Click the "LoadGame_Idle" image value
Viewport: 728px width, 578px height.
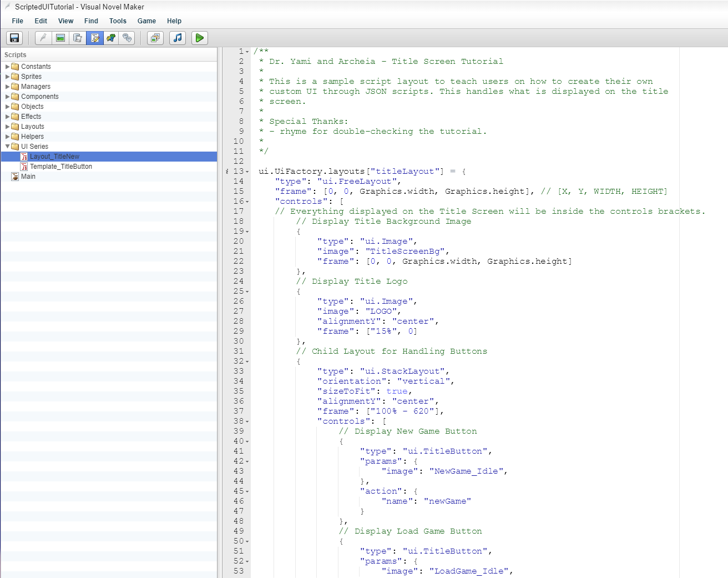[x=469, y=571]
